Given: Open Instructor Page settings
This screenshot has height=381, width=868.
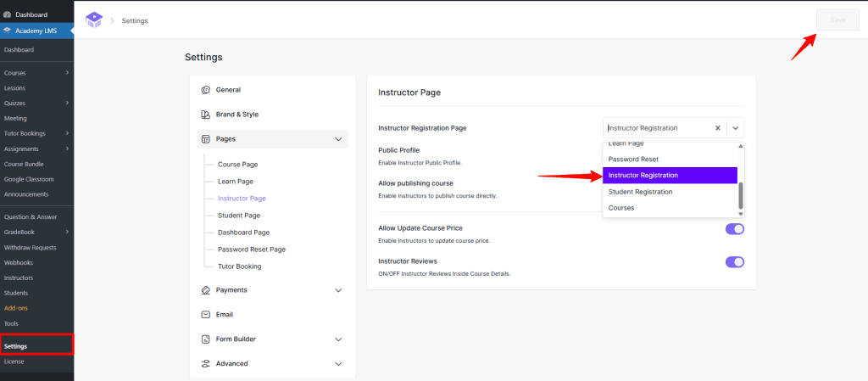Looking at the screenshot, I should pos(242,199).
